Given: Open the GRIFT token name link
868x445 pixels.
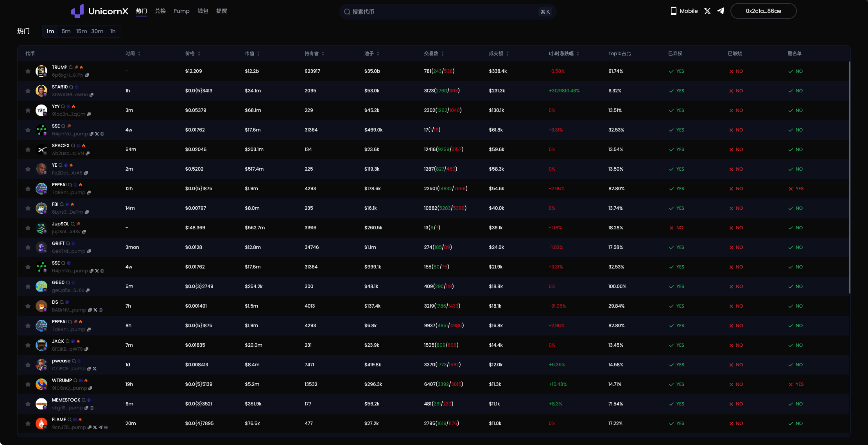Looking at the screenshot, I should [x=58, y=243].
